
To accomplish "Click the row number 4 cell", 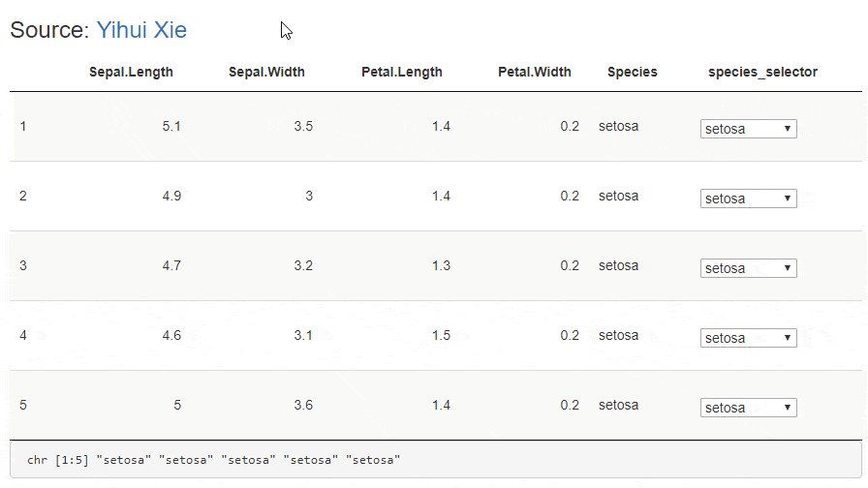I will click(23, 335).
